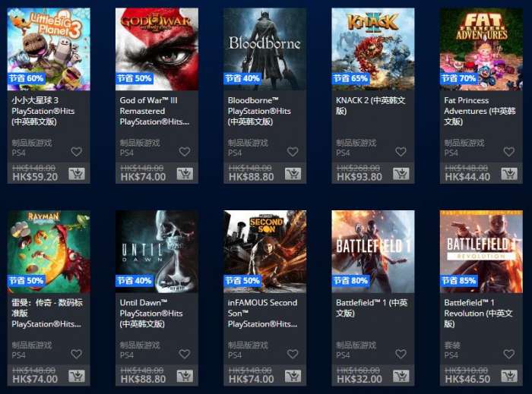The width and height of the screenshot is (532, 394).
Task: Open the Battlefield 1 cover art thumbnail
Action: [x=373, y=252]
